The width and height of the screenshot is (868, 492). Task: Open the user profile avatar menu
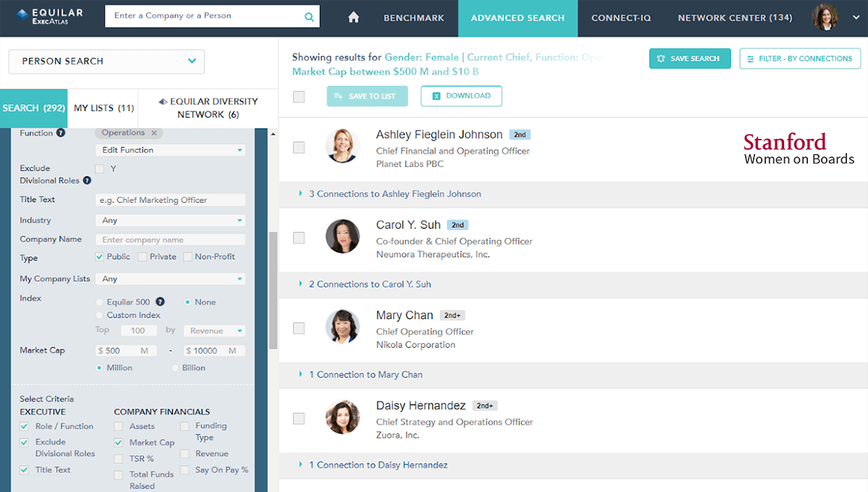point(825,17)
